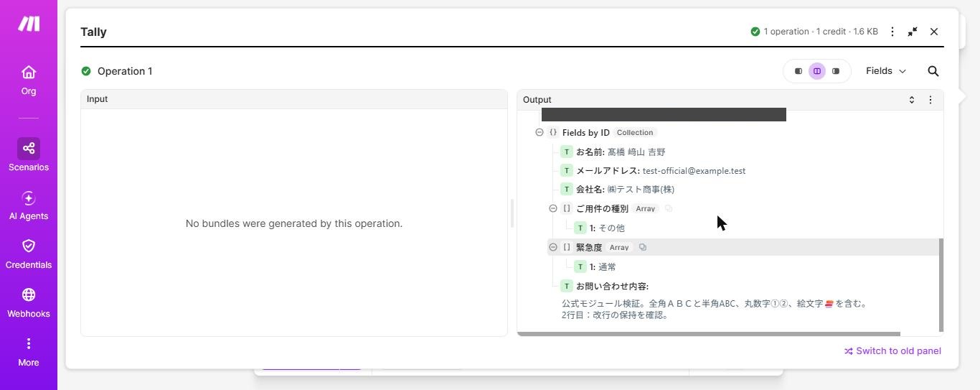The width and height of the screenshot is (980, 390).
Task: Select the メールアドレス field row
Action: 653,170
